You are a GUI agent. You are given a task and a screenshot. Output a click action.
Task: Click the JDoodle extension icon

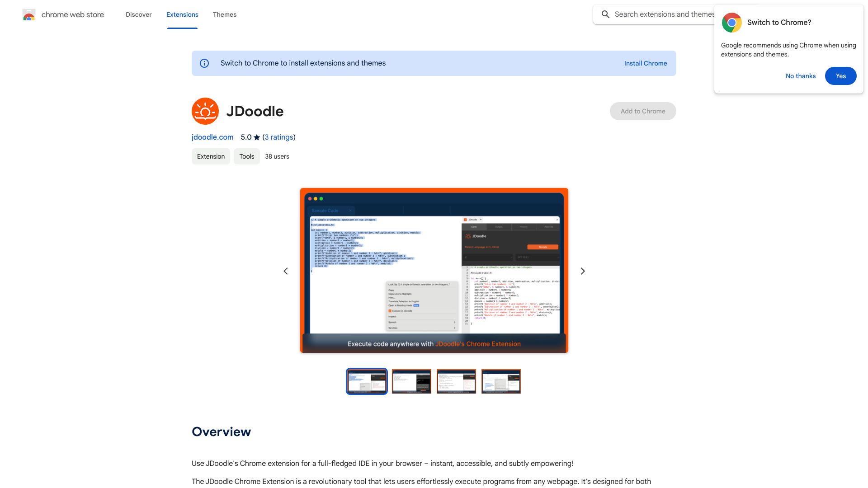point(205,111)
